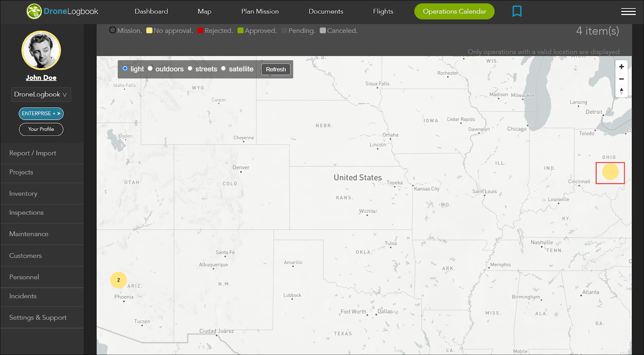Image resolution: width=644 pixels, height=355 pixels.
Task: Click the Refresh map button
Action: point(276,69)
